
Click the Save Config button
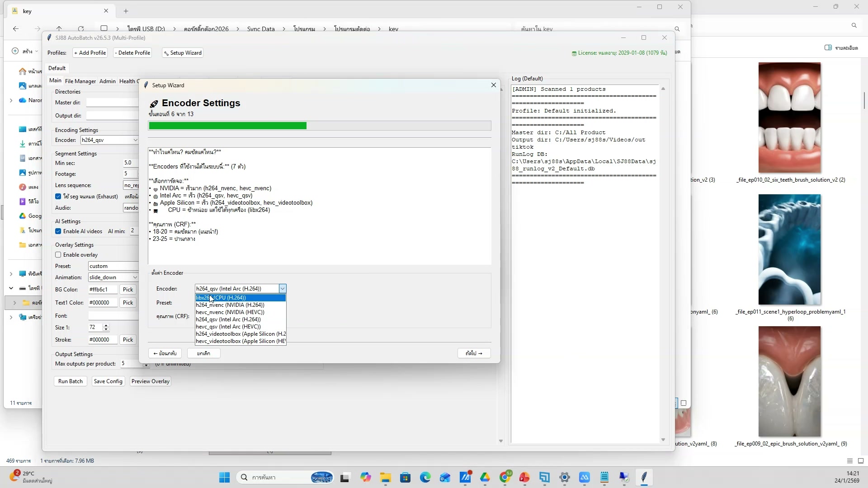point(108,381)
